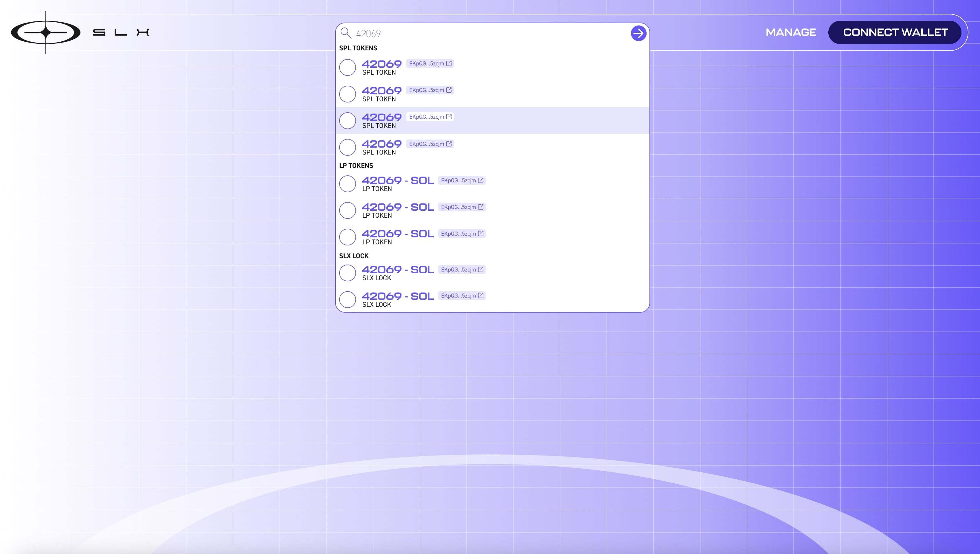This screenshot has height=554, width=980.
Task: Click the magnifying glass search icon
Action: [346, 33]
